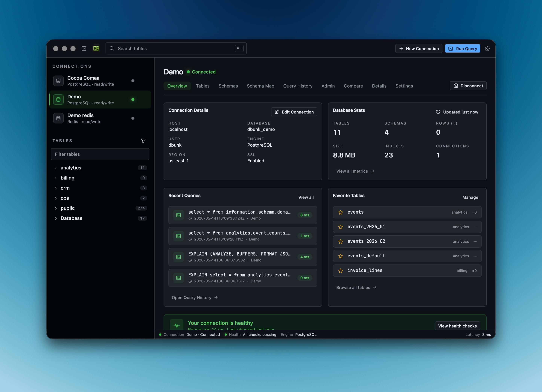Image resolution: width=542 pixels, height=392 pixels.
Task: Click Latency 8 ms in status bar
Action: pos(478,334)
